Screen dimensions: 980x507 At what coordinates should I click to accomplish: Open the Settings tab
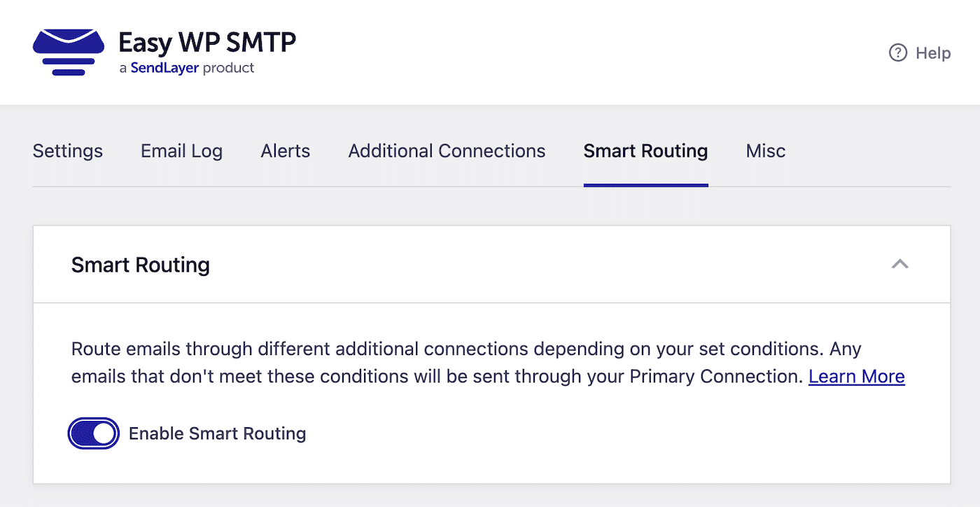coord(67,151)
